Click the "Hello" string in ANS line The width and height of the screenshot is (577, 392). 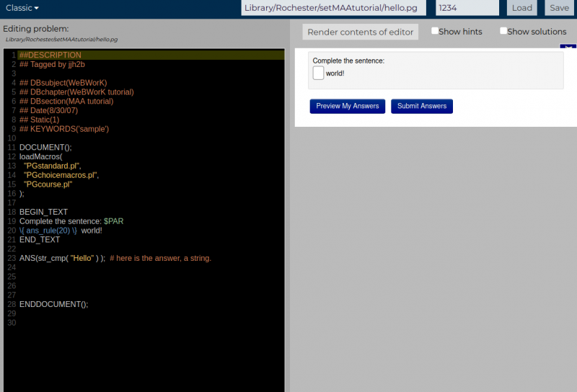(82, 258)
